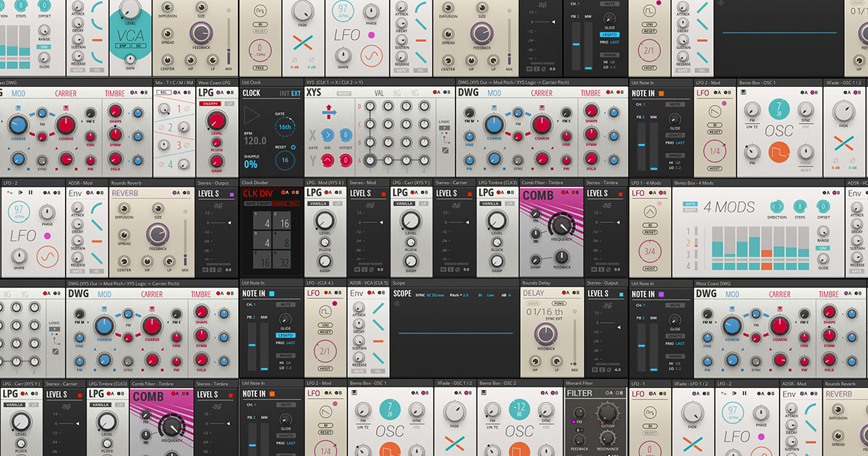The image size is (868, 456).
Task: Toggle the TRIG button in CLK DIV
Action: [x=293, y=204]
